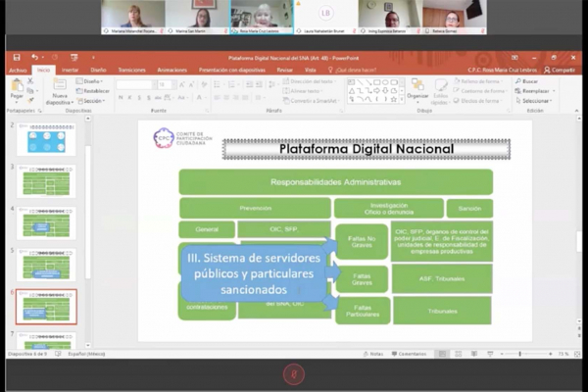This screenshot has height=392, width=588.
Task: Toggle Italic K formatting
Action: (129, 98)
